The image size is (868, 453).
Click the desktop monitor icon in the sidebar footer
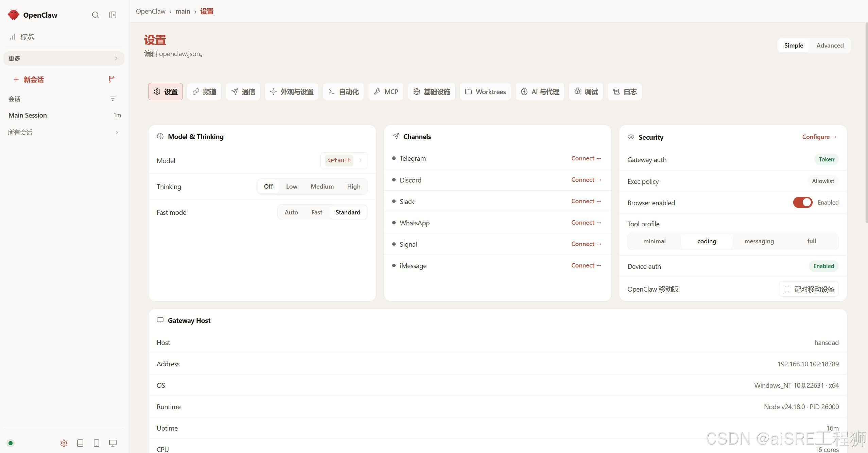[113, 443]
